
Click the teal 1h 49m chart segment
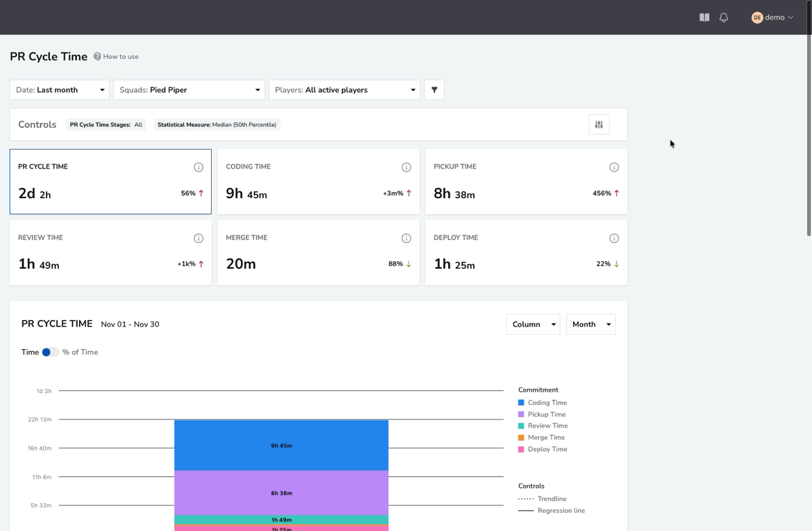[281, 520]
